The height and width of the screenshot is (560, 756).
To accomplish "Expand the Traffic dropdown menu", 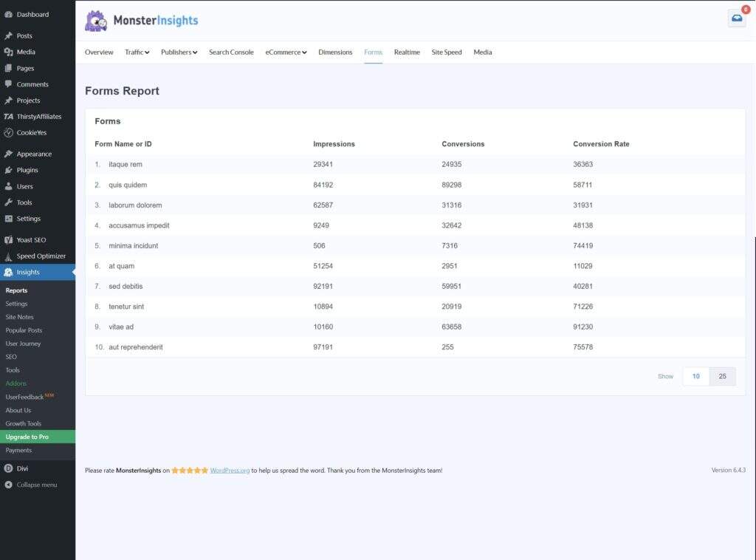I will (x=137, y=52).
